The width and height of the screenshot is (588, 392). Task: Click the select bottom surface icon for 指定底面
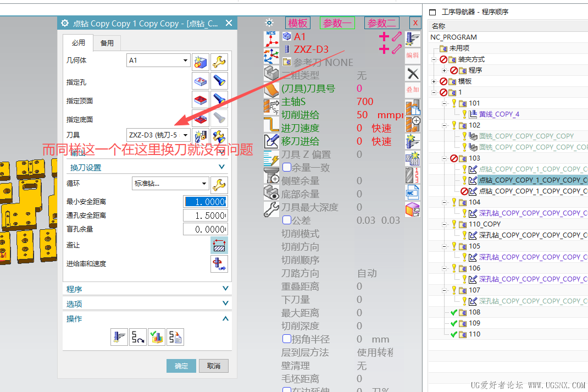[x=201, y=119]
